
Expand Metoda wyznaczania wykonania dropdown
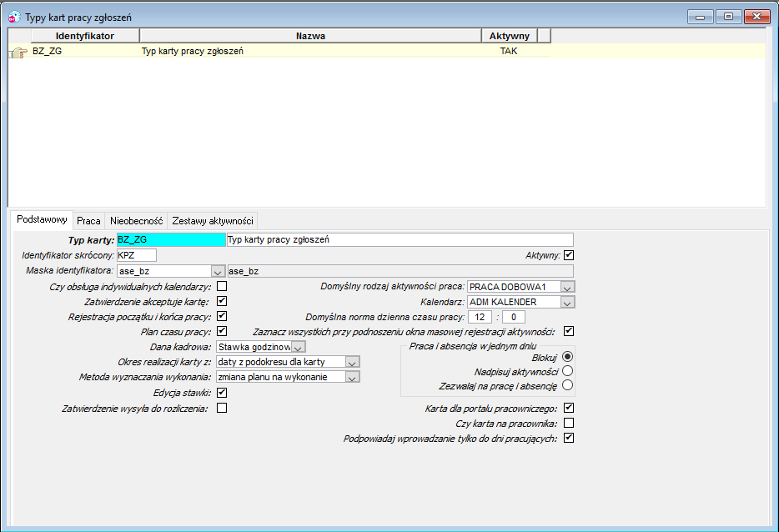pyautogui.click(x=352, y=378)
